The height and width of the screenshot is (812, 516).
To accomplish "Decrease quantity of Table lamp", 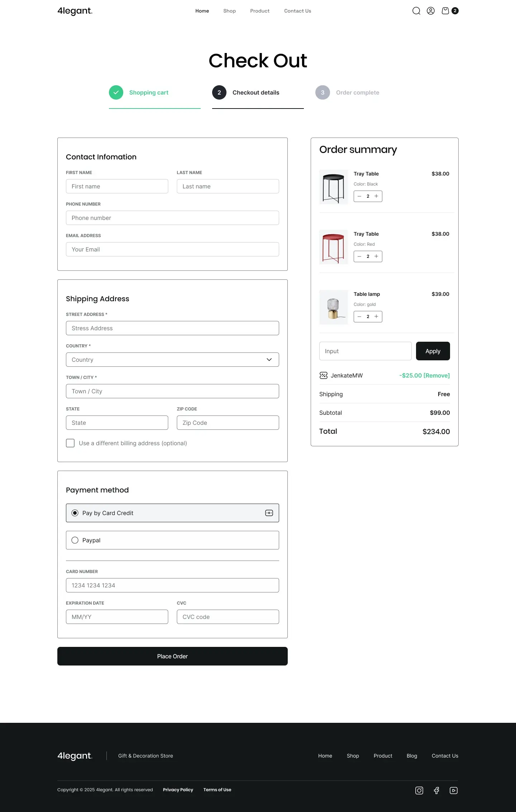I will click(x=359, y=317).
